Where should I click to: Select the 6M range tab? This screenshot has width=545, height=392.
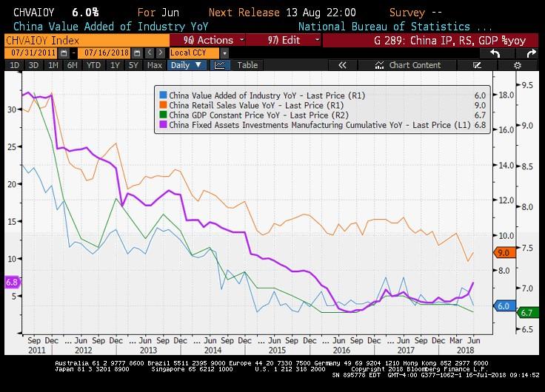tap(72, 65)
